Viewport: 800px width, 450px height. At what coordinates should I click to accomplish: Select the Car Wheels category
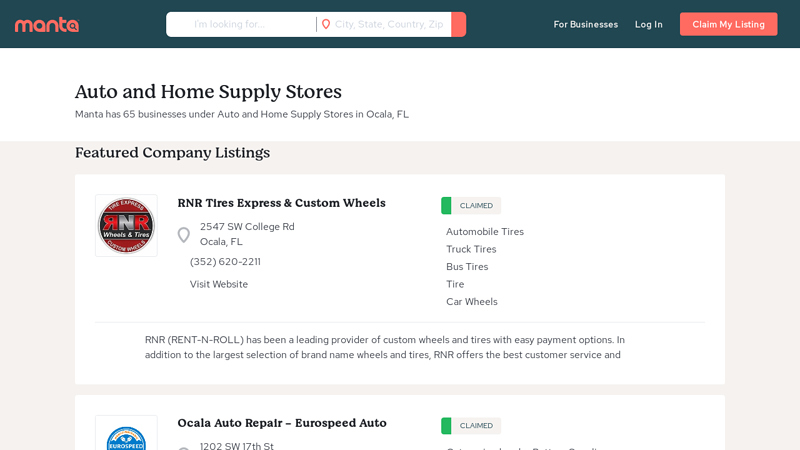[471, 302]
